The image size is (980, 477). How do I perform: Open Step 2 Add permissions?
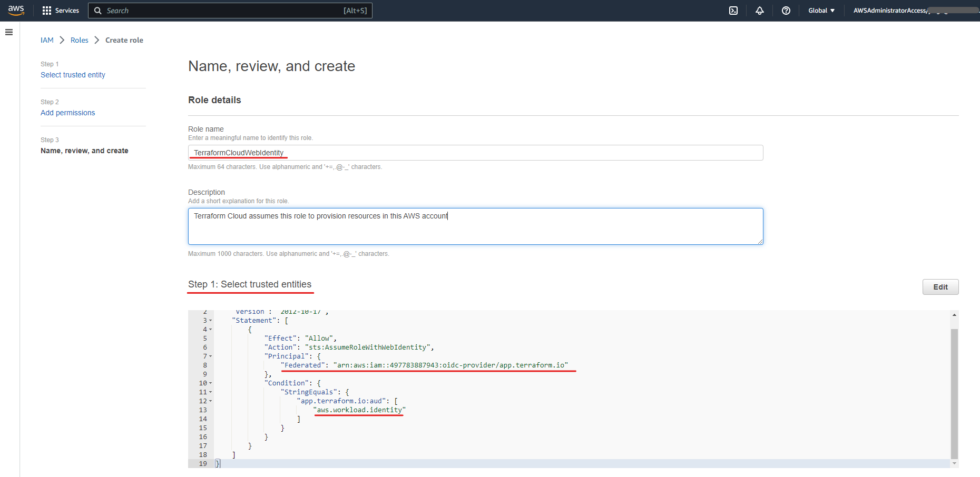pos(68,113)
